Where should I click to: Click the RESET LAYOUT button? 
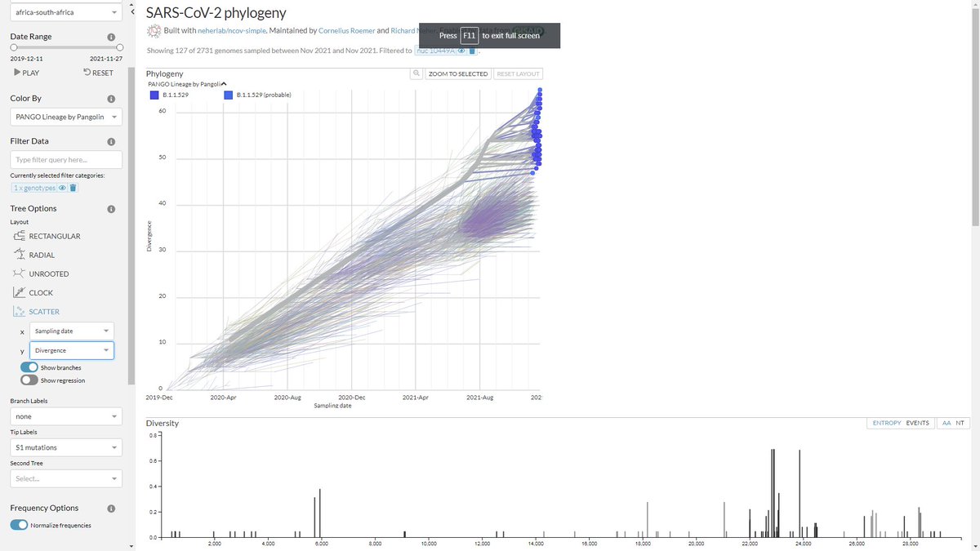point(519,73)
